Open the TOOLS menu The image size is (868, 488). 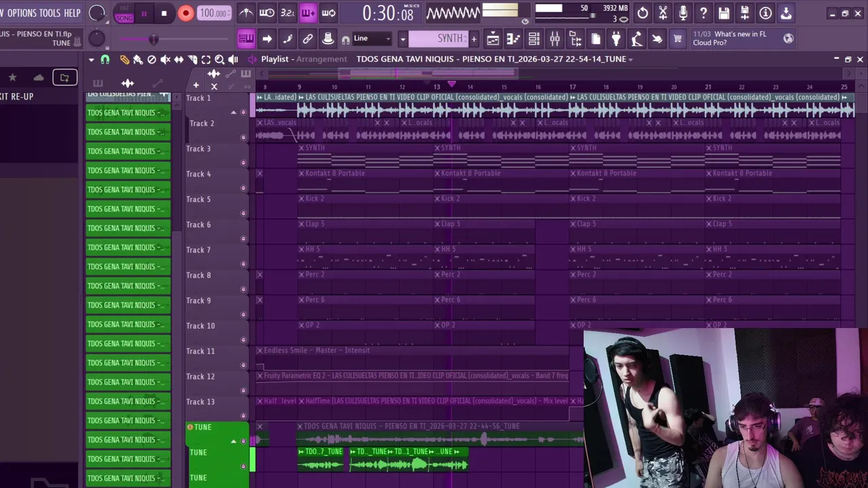pos(50,13)
